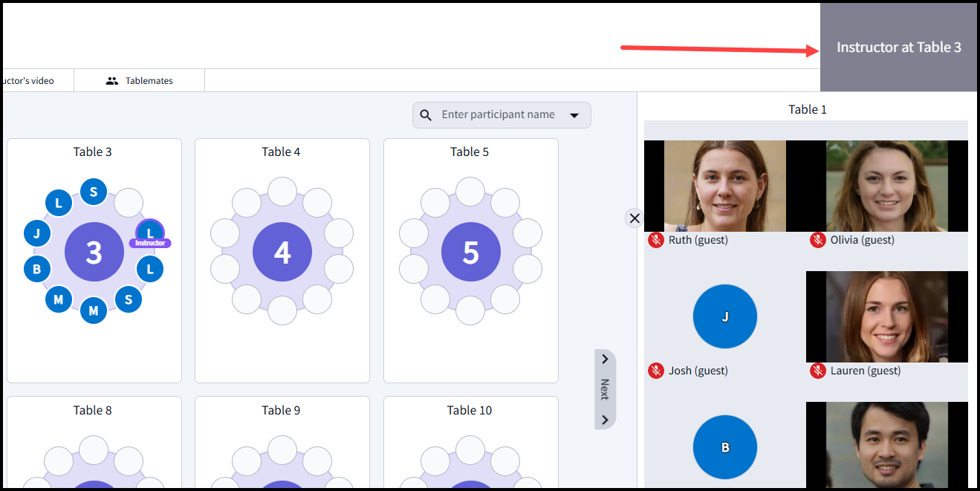Click the center number 3 circle
Image resolution: width=980 pixels, height=491 pixels.
[x=94, y=252]
